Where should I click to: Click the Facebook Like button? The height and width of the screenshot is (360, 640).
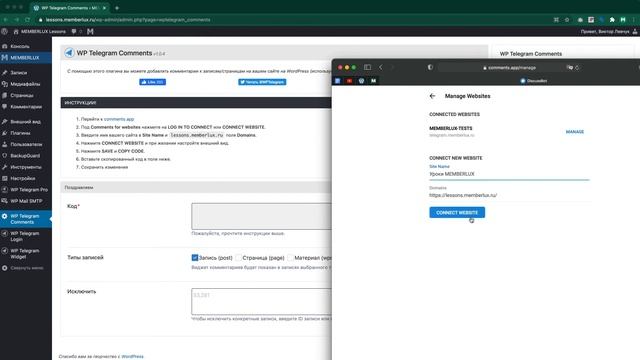click(152, 82)
